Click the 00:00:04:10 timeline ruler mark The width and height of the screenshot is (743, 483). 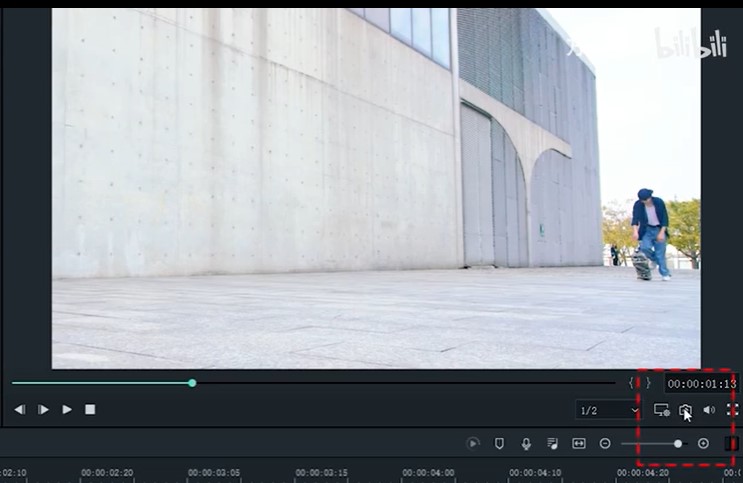535,473
